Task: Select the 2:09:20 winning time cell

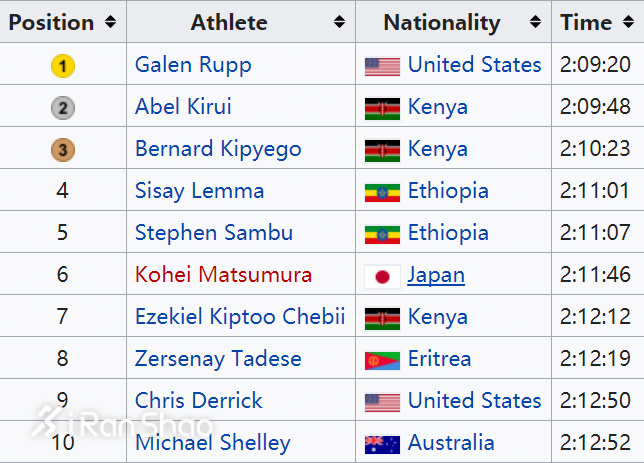Action: tap(595, 65)
